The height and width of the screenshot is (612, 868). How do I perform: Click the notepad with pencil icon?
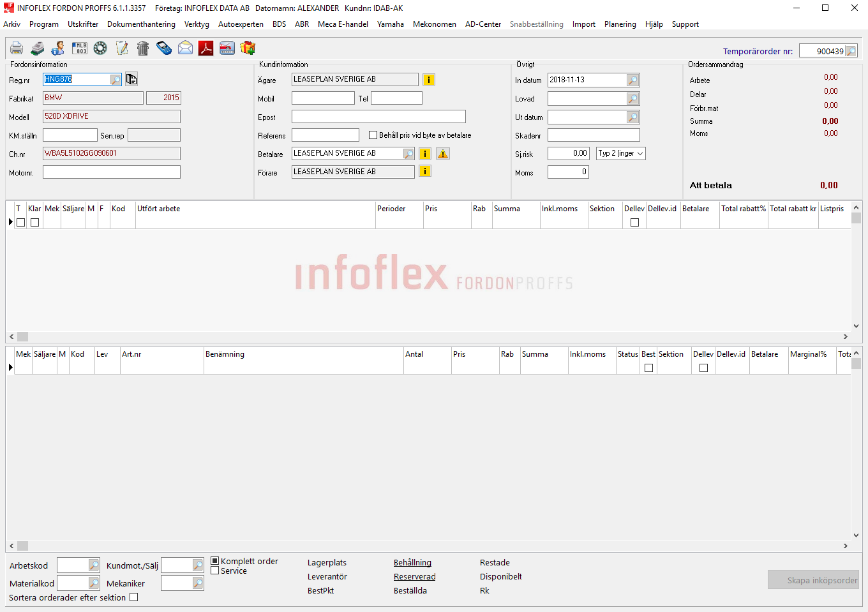[x=121, y=49]
